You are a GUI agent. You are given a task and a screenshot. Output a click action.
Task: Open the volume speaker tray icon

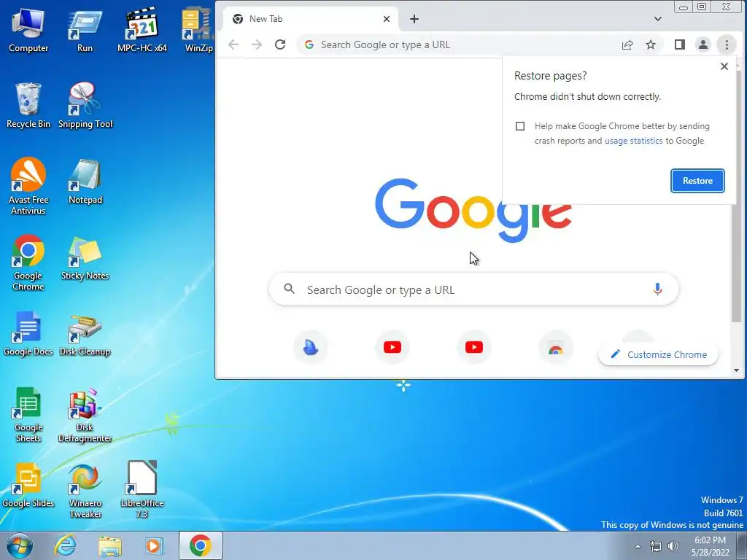673,546
